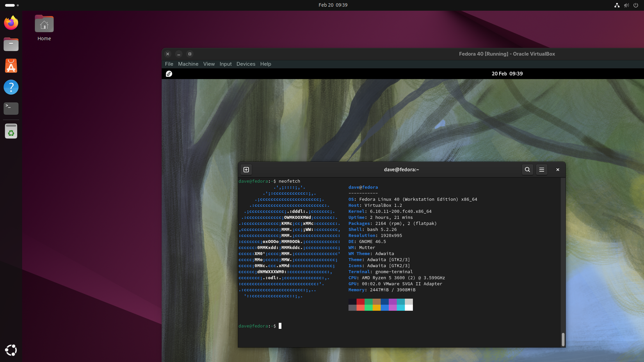This screenshot has height=362, width=644.
Task: Open the file manager from the dock
Action: [x=11, y=44]
